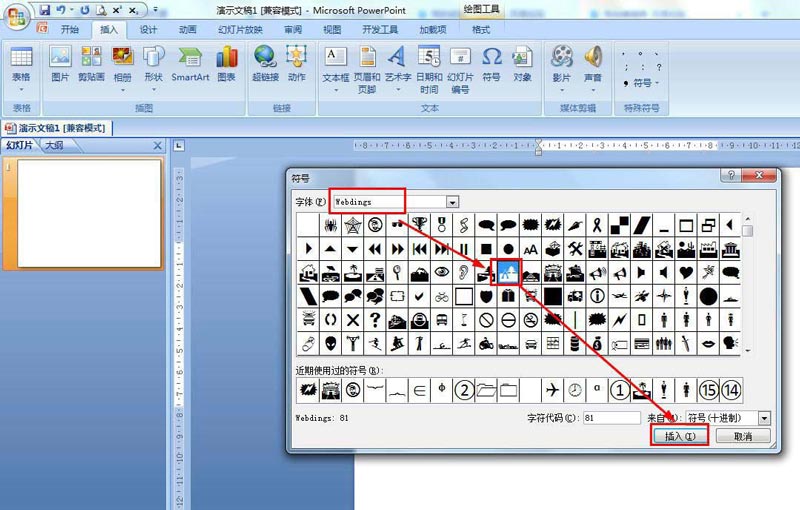Switch to the 设计 ribbon tab

click(148, 30)
